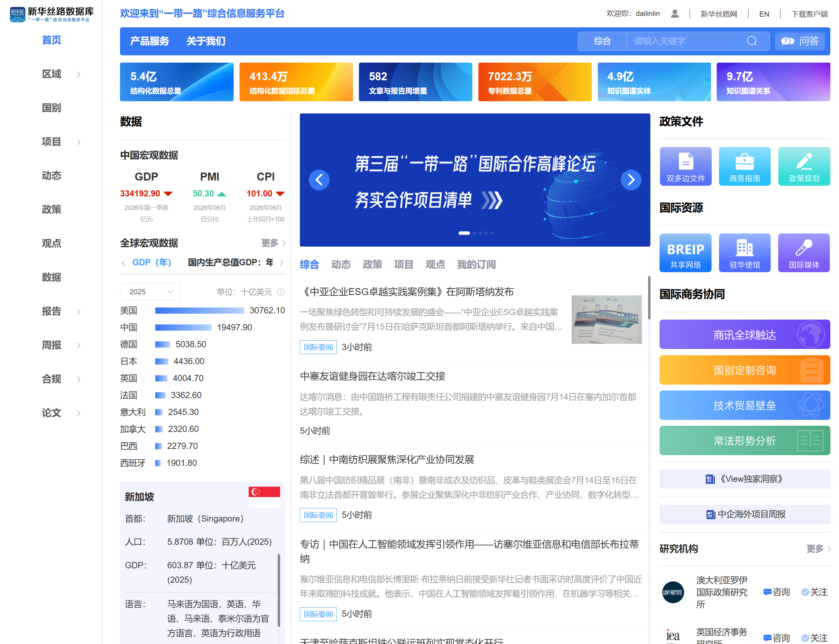Viewport: 839px width, 644px height.
Task: Go to previous banner slide
Action: pos(319,180)
